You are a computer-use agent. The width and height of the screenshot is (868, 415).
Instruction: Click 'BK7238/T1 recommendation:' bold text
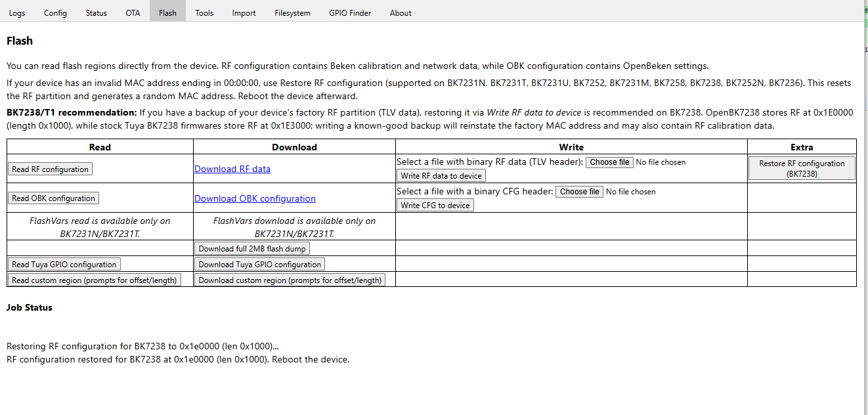72,112
